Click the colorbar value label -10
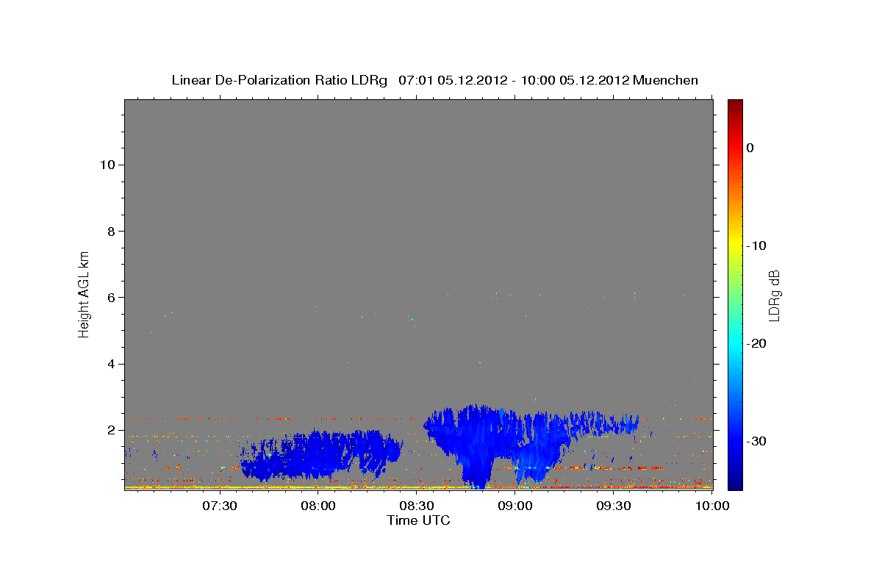Viewport: 882px width, 588px height. click(758, 245)
